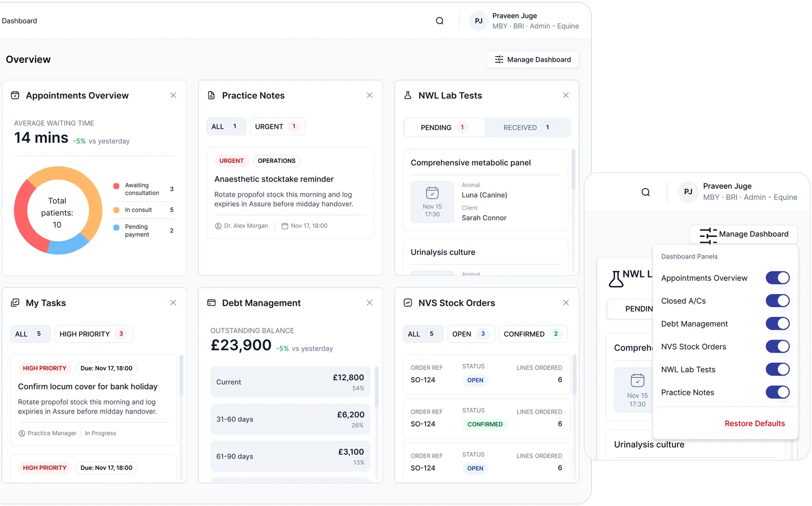Viewport: 812px width, 506px height.
Task: Click the NWL Lab Tests panel scrollbar
Action: pos(574,169)
